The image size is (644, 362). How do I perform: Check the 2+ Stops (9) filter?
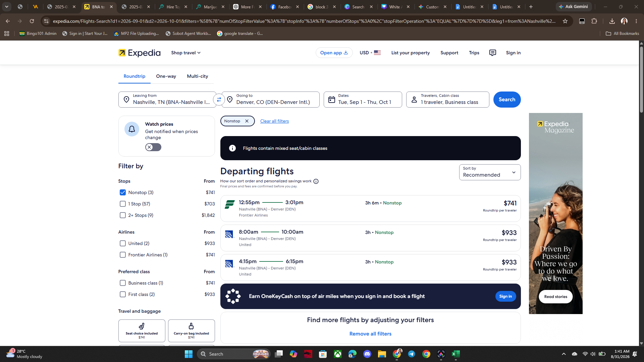123,215
